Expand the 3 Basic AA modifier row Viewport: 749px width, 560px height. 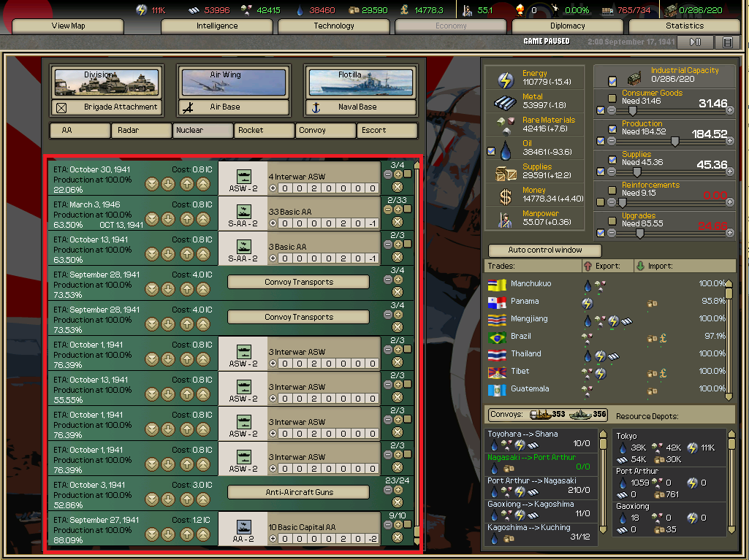pos(273,258)
